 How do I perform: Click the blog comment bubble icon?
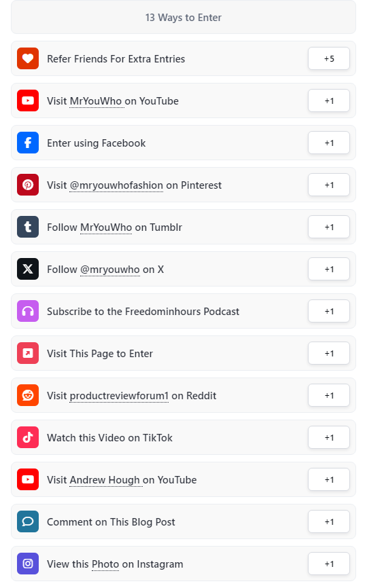click(28, 521)
